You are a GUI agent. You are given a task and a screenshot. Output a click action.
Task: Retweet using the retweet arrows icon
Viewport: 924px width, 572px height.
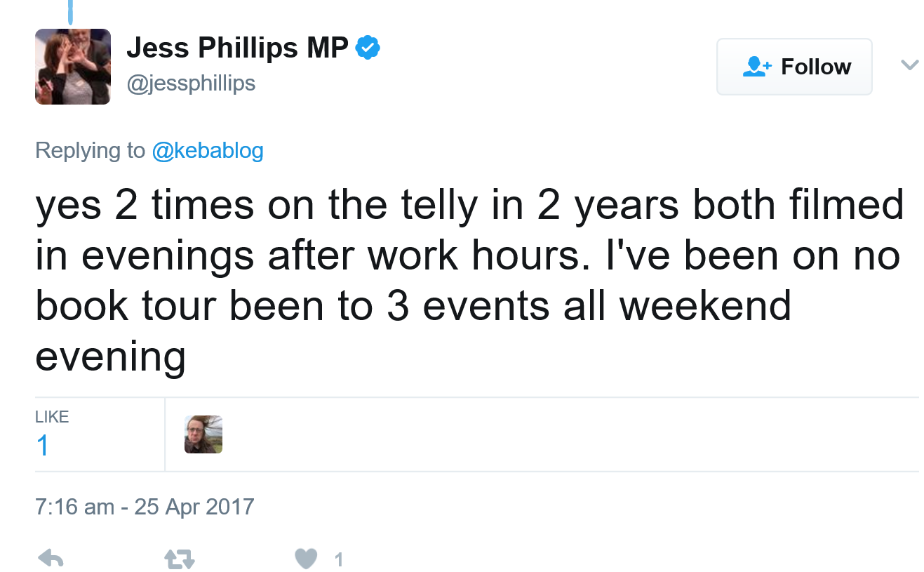coord(179,559)
